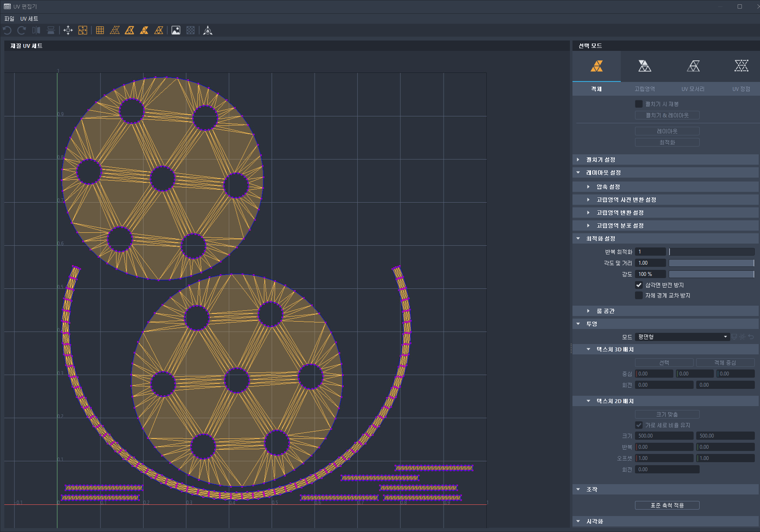Viewport: 760px width, 532px height.
Task: Adjust the 각도 및 거리 slider
Action: 712,263
